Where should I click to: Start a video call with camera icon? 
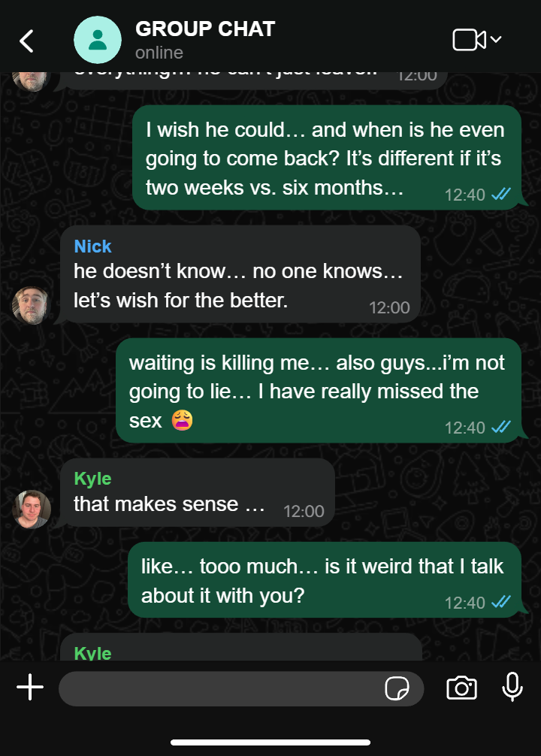point(469,40)
